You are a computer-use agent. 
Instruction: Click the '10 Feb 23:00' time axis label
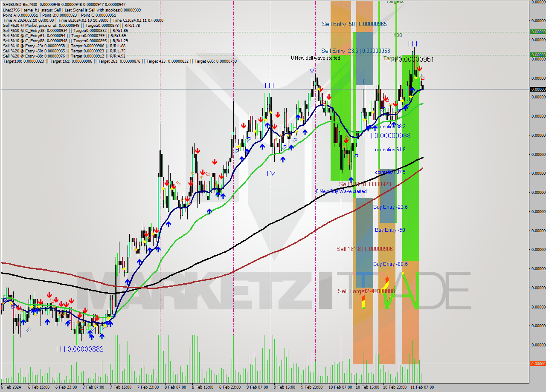click(x=395, y=387)
